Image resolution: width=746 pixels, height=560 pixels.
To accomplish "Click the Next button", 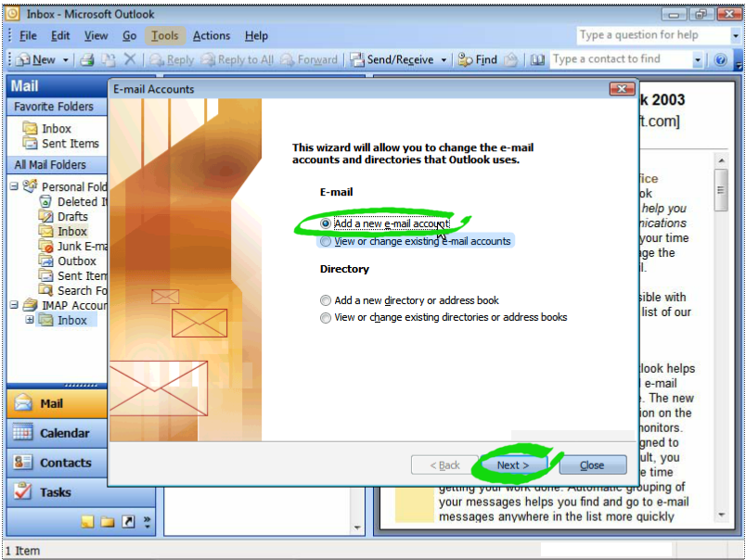I will click(x=513, y=465).
